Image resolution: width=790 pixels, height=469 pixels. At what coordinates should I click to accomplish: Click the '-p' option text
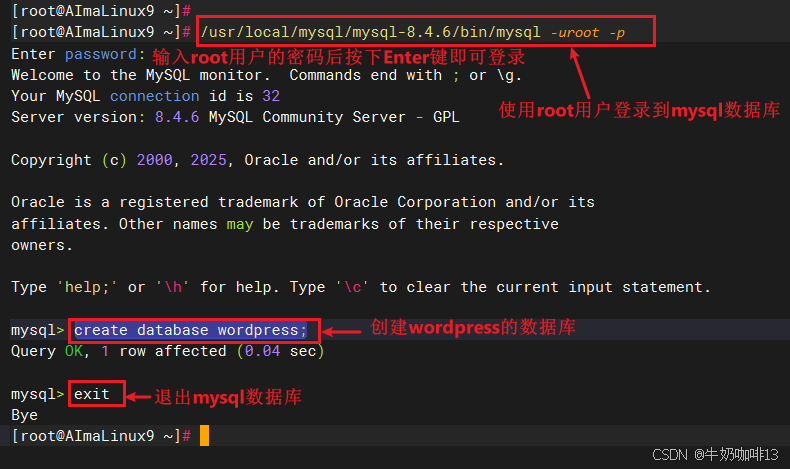617,33
